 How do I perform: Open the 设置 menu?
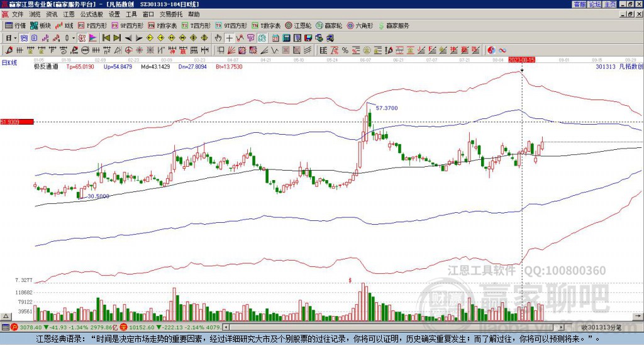click(114, 14)
